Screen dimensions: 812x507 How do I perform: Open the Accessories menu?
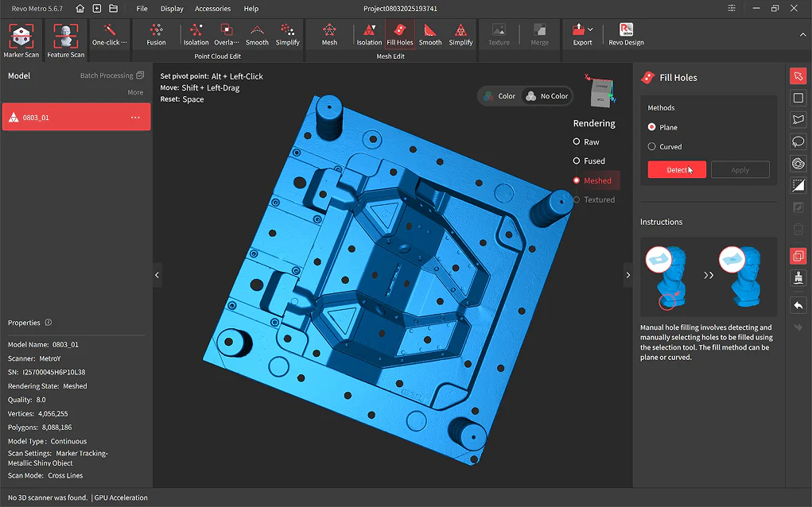click(212, 9)
